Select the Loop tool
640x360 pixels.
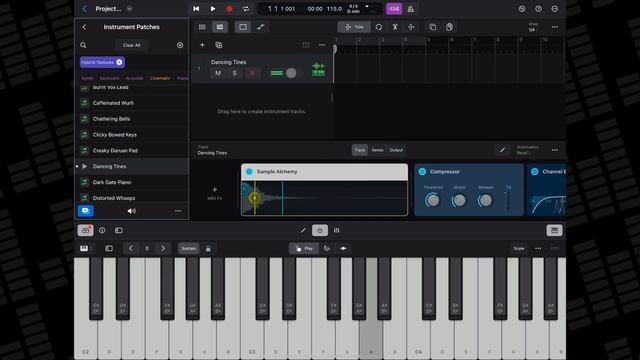tap(379, 27)
